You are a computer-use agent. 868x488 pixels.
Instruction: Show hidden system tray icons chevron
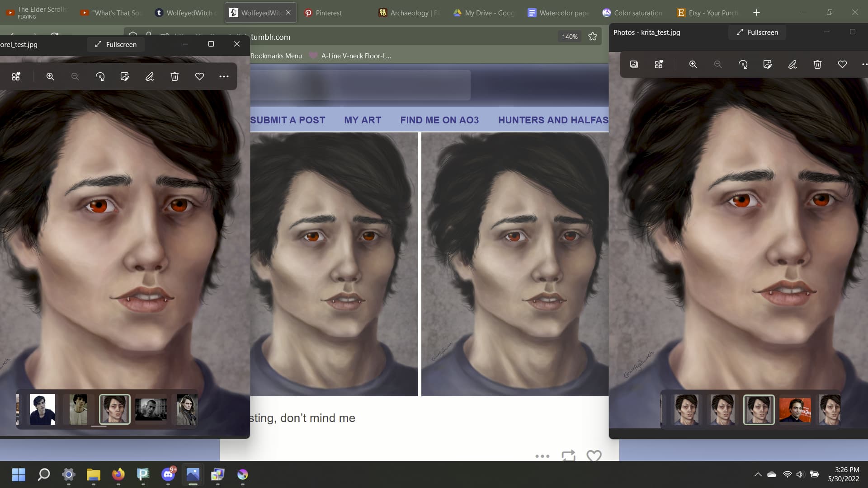758,474
